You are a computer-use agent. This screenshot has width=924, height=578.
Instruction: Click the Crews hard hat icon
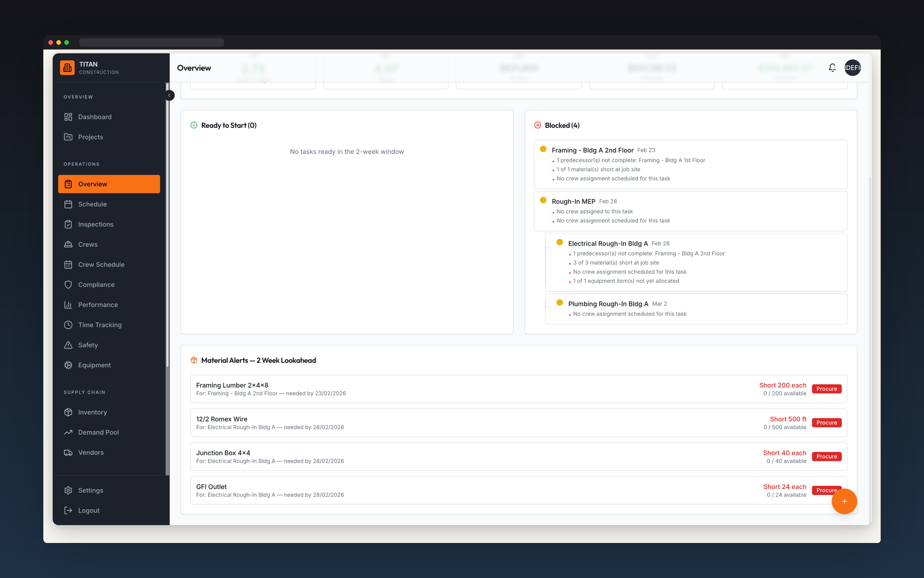click(68, 244)
